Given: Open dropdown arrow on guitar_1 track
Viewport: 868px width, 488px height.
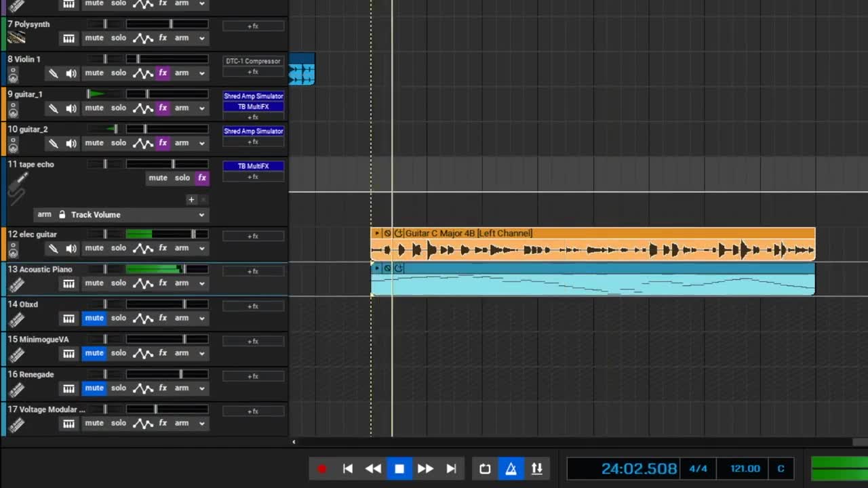Looking at the screenshot, I should point(201,108).
